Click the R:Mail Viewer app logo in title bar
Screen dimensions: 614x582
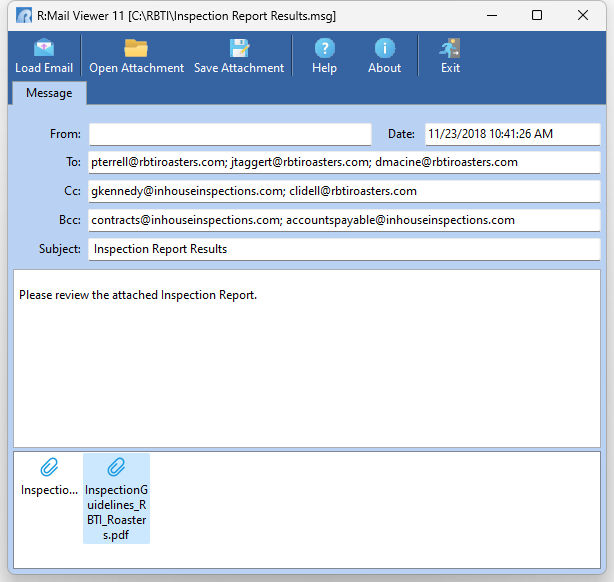pos(24,16)
